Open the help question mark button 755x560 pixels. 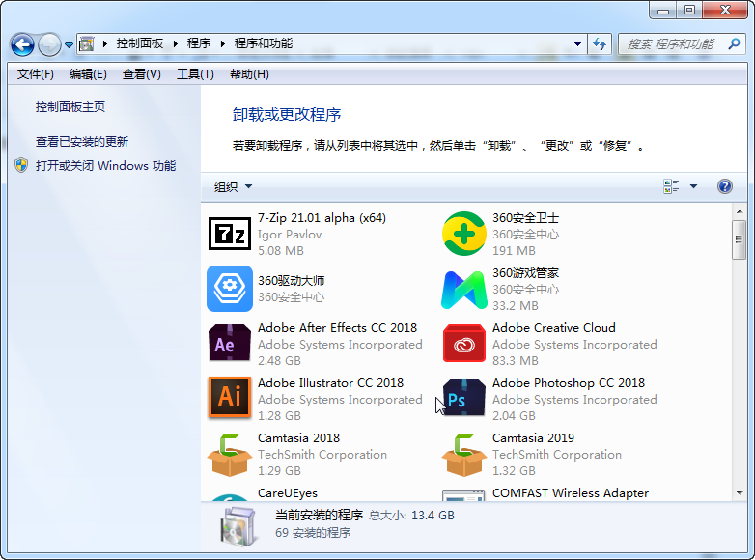[x=724, y=187]
